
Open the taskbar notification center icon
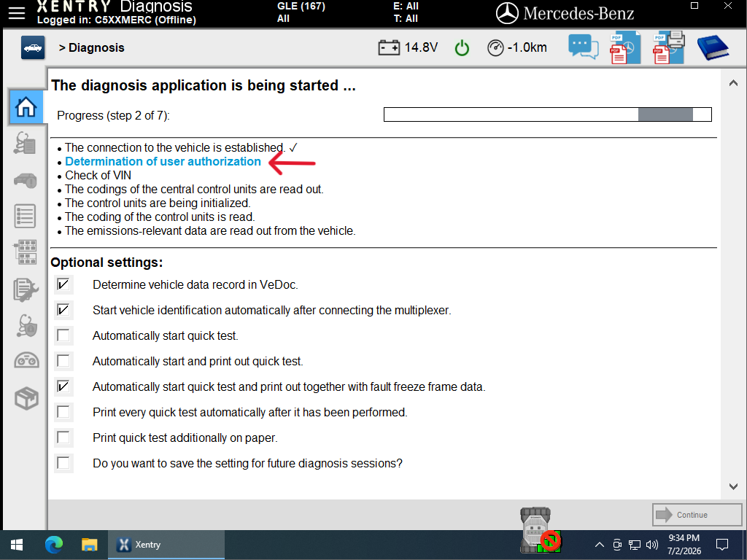(x=722, y=544)
